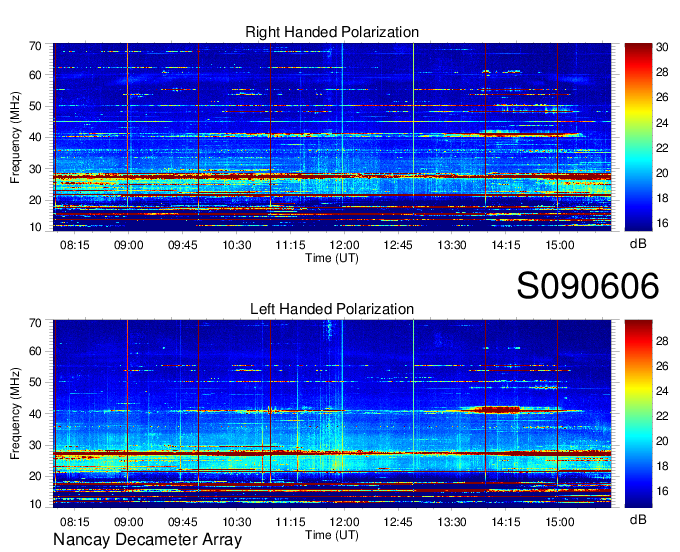Click 10:30 time tick under Left Handed plot
The height and width of the screenshot is (552, 680).
[237, 522]
